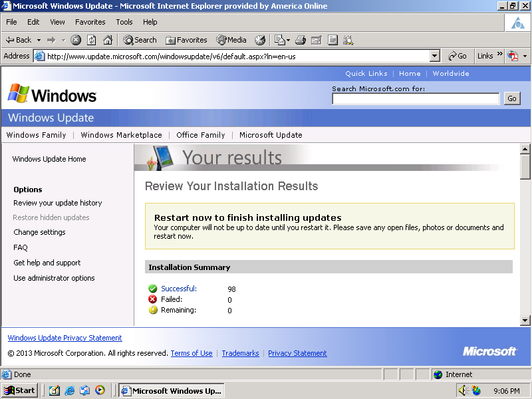
Task: Click the page scrollbar down arrow
Action: pos(525,321)
